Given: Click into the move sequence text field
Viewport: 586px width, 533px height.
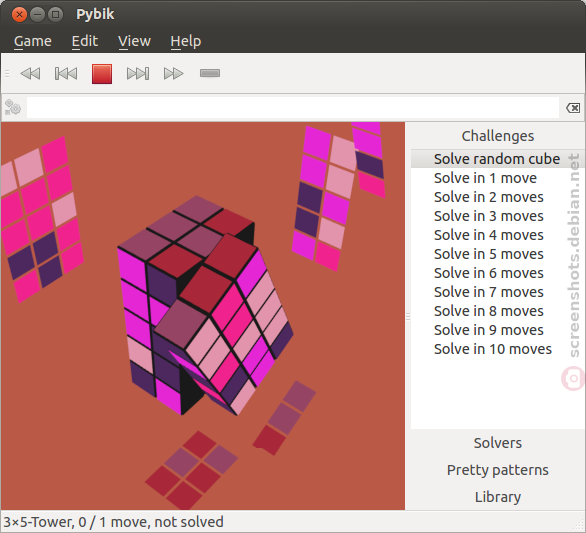Looking at the screenshot, I should (x=293, y=108).
